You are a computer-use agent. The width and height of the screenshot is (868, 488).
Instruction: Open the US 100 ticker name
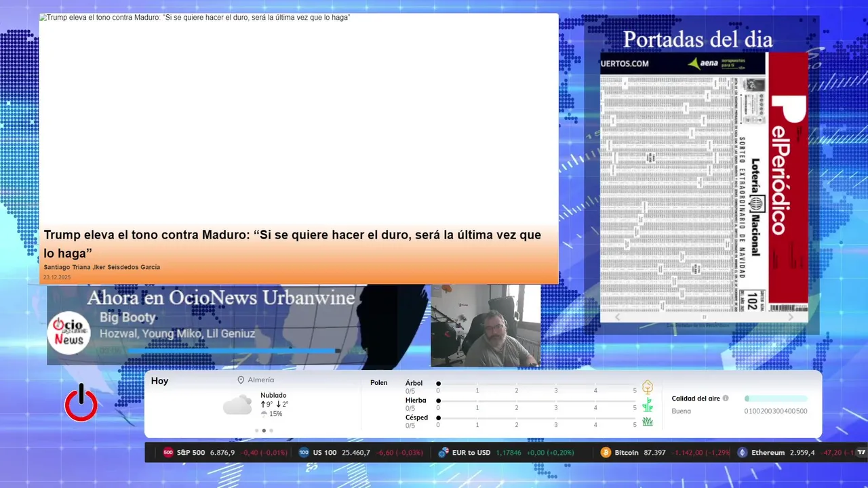324,453
